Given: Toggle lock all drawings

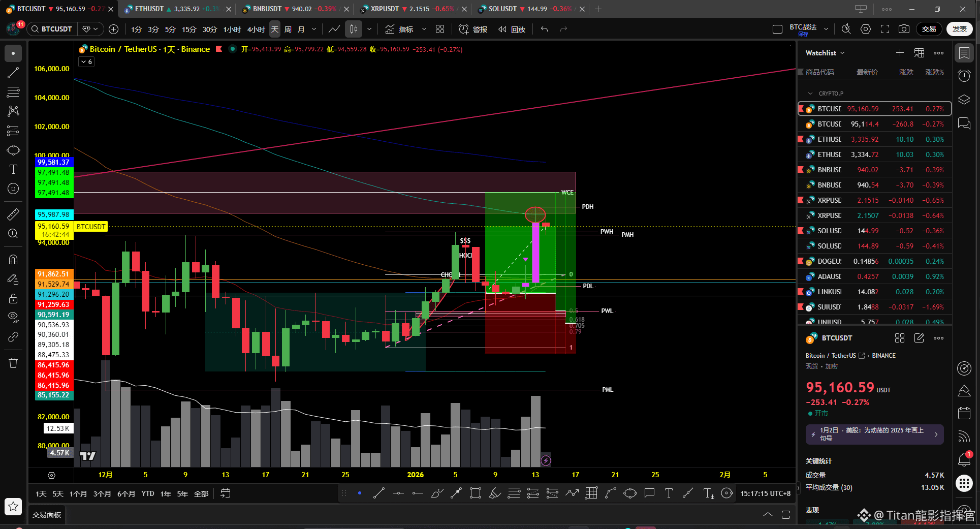Looking at the screenshot, I should pos(13,298).
